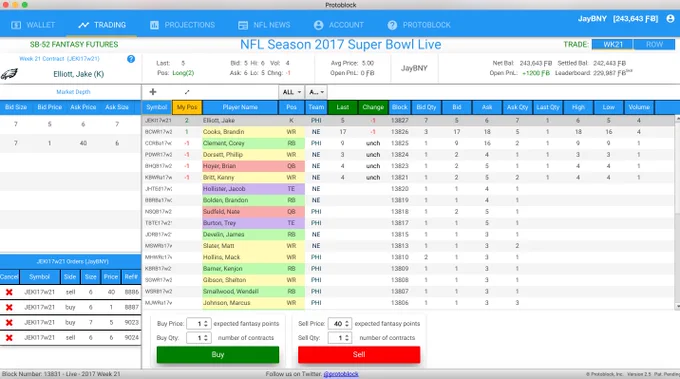The height and width of the screenshot is (379, 680).
Task: Go to NFL News tab
Action: 264,25
